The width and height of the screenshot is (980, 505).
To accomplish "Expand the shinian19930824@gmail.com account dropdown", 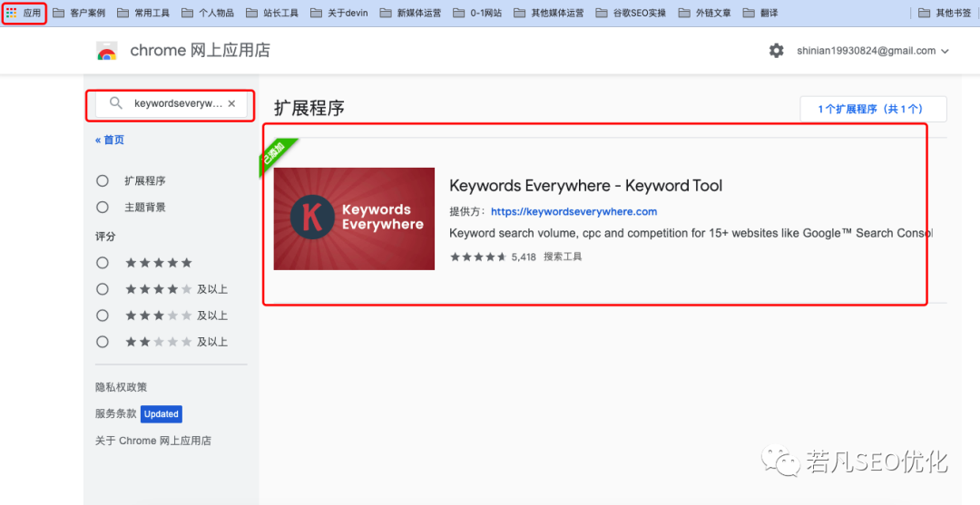I will pyautogui.click(x=873, y=51).
